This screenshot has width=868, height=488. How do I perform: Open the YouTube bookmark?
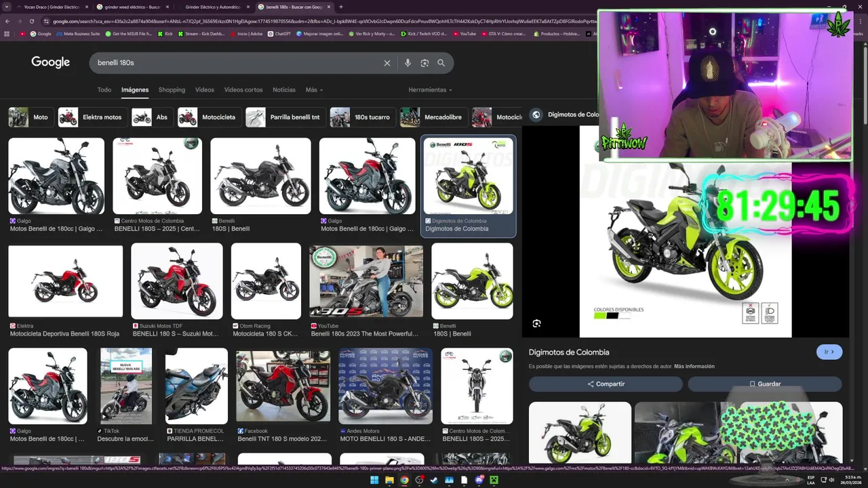coord(465,33)
